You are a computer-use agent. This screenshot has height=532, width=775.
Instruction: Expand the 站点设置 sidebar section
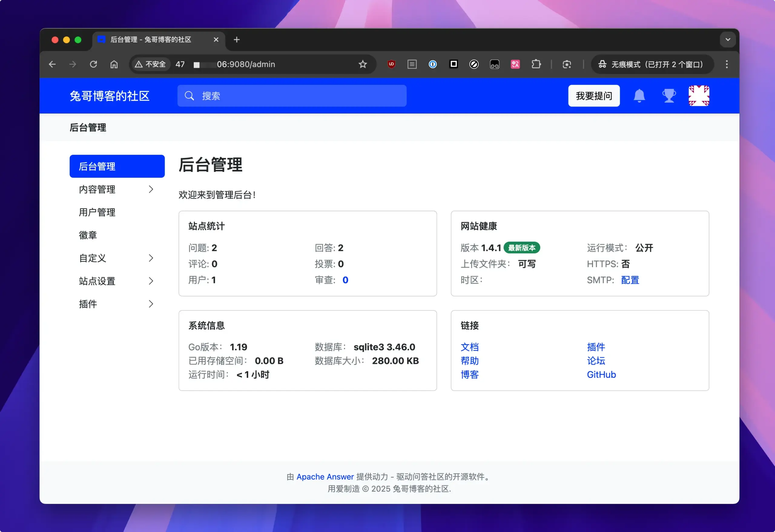117,281
